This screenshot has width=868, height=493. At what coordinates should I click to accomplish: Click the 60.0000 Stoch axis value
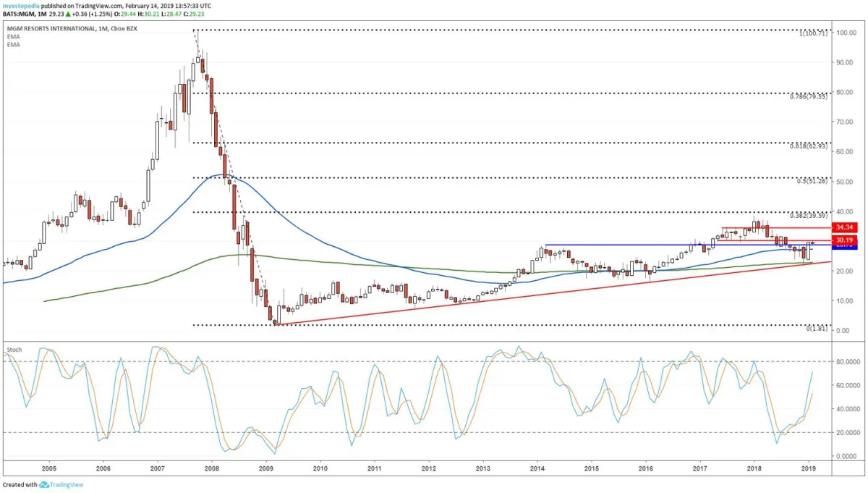pyautogui.click(x=848, y=385)
